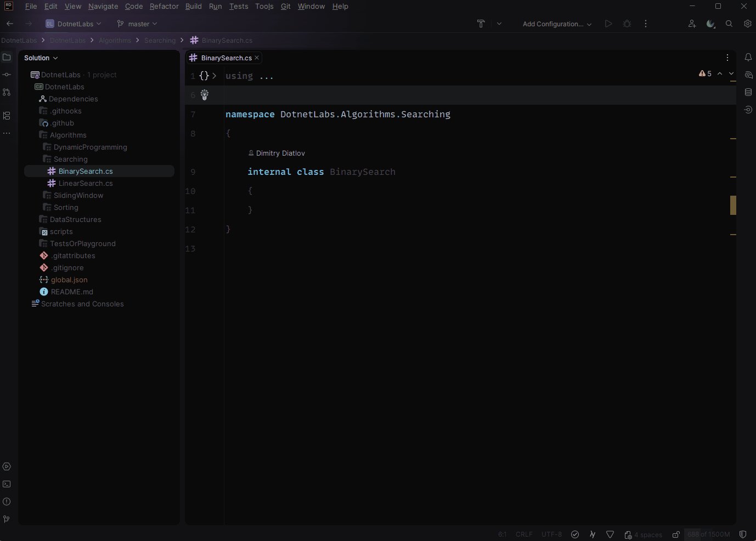Select global.json in solution tree
This screenshot has height=541, width=756.
point(69,280)
